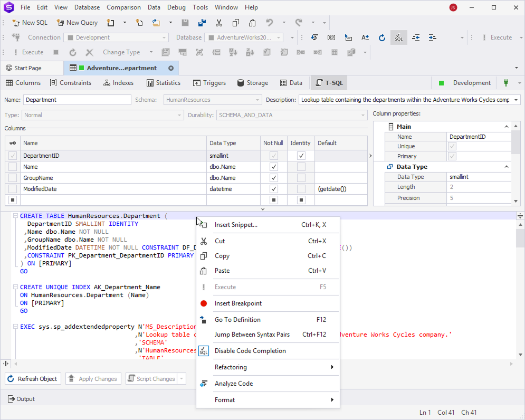Toggle Identity checkbox for DepartmentID row
The image size is (525, 420).
(301, 156)
